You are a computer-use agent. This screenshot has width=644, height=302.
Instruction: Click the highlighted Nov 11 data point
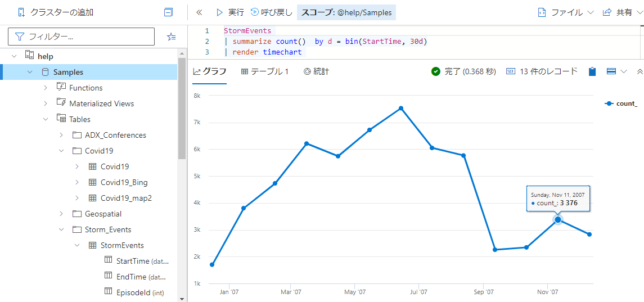point(558,220)
